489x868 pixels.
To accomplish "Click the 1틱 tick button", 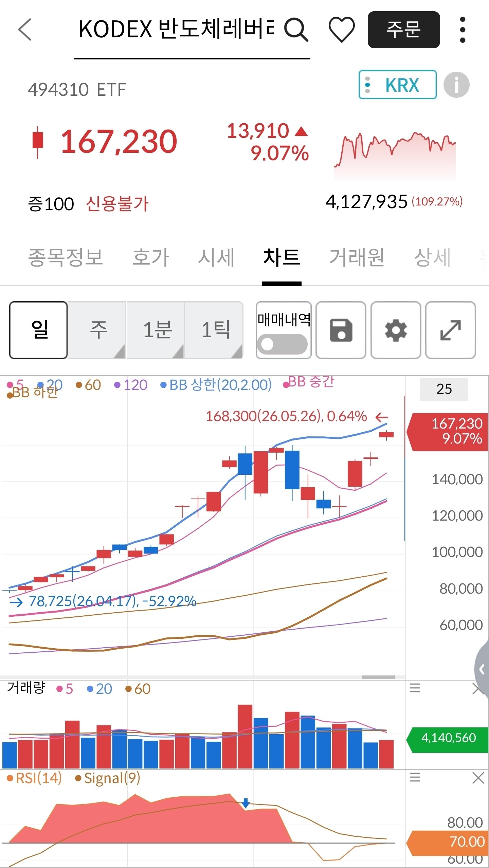I will (214, 330).
